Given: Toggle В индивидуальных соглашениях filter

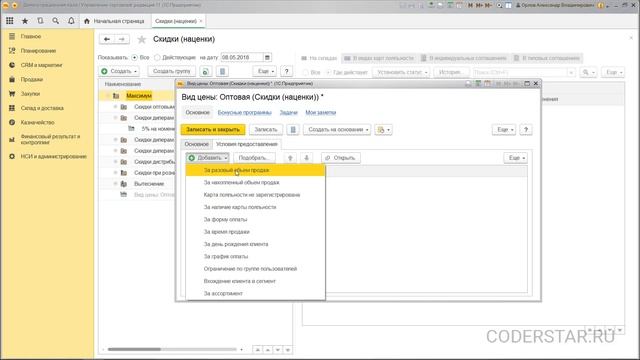Looking at the screenshot, I should pos(464,58).
